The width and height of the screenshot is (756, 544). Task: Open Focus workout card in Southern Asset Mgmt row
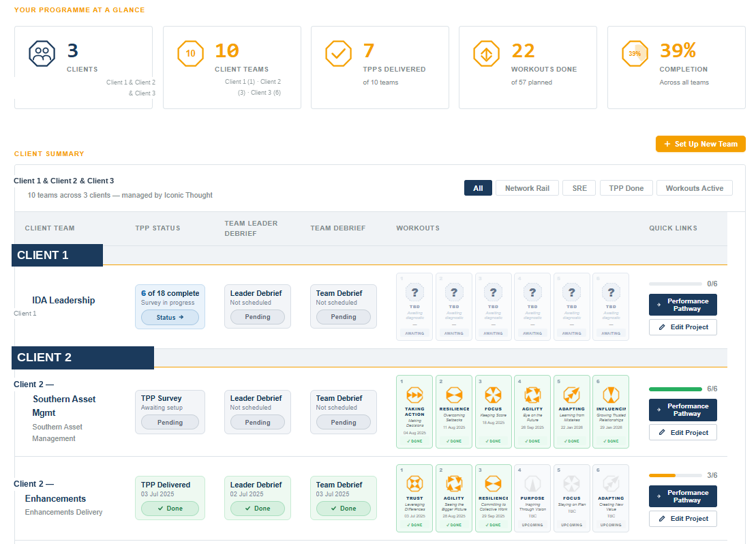494,412
